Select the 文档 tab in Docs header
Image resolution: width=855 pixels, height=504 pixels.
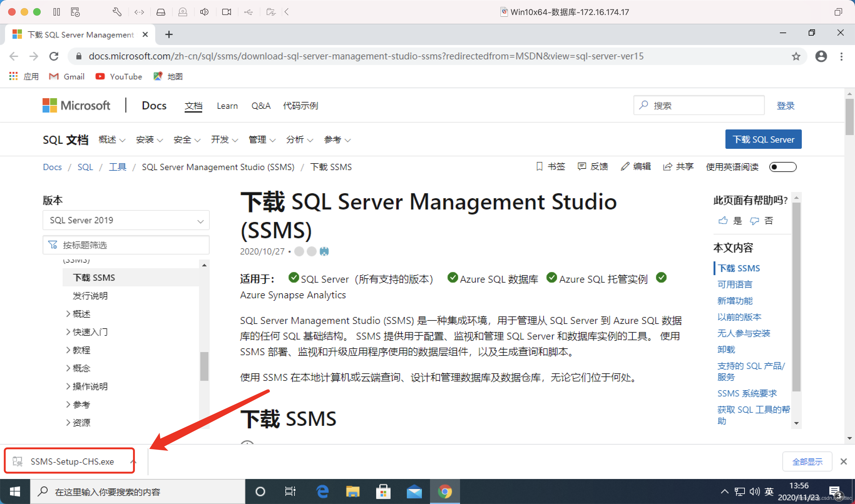[193, 106]
